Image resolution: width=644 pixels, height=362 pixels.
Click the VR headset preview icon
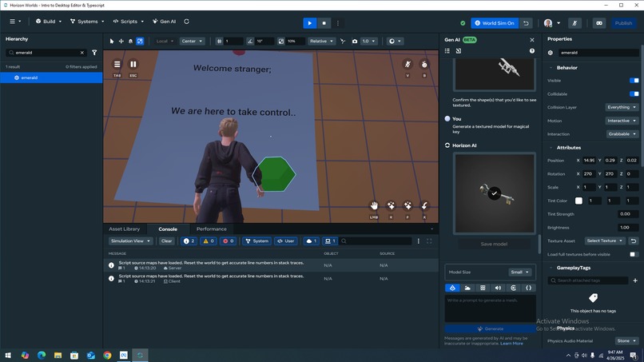tap(599, 23)
